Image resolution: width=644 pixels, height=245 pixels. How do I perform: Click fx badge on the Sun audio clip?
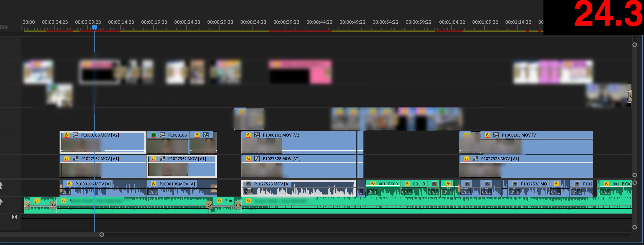point(219,200)
